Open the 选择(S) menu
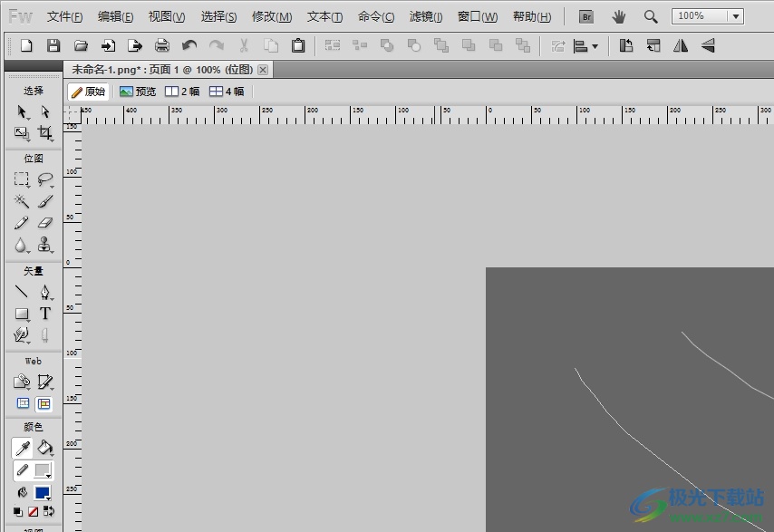The image size is (774, 532). (218, 17)
